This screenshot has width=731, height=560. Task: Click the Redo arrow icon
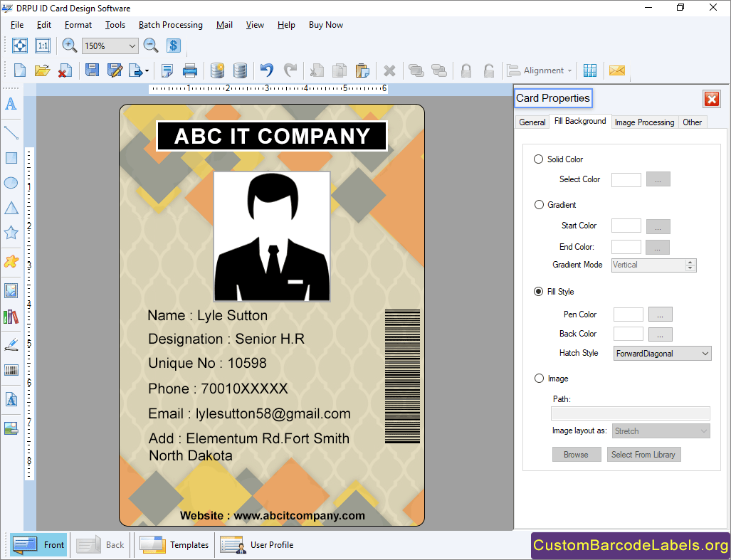290,70
